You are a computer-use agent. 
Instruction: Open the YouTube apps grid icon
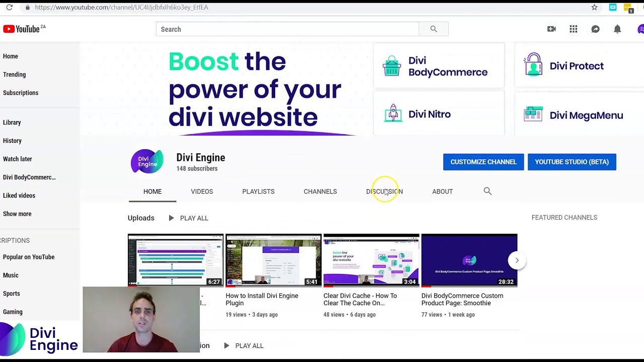[574, 29]
